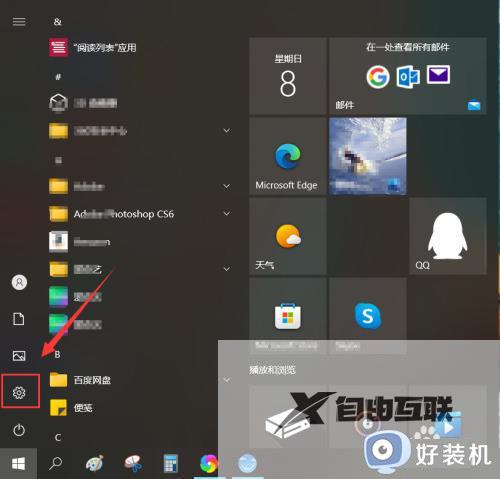Screen dimensions: 500x479
Task: Open the 天气 weather tile
Action: click(x=288, y=236)
